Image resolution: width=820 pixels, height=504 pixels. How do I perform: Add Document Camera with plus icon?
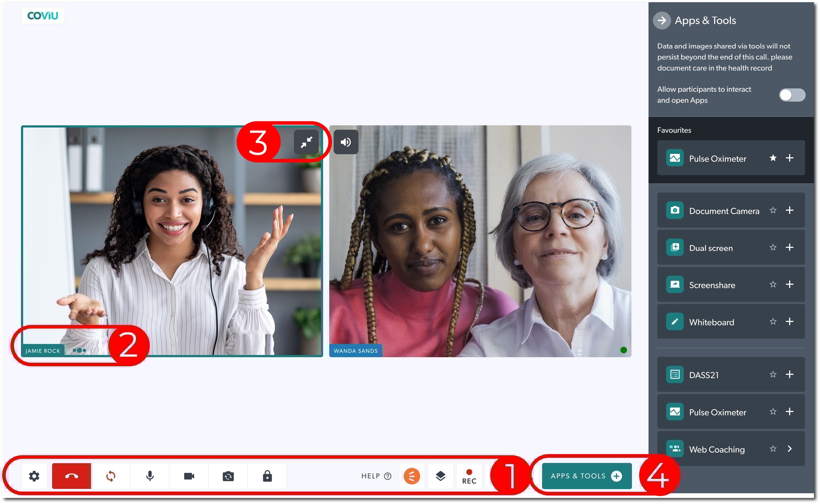click(x=789, y=210)
